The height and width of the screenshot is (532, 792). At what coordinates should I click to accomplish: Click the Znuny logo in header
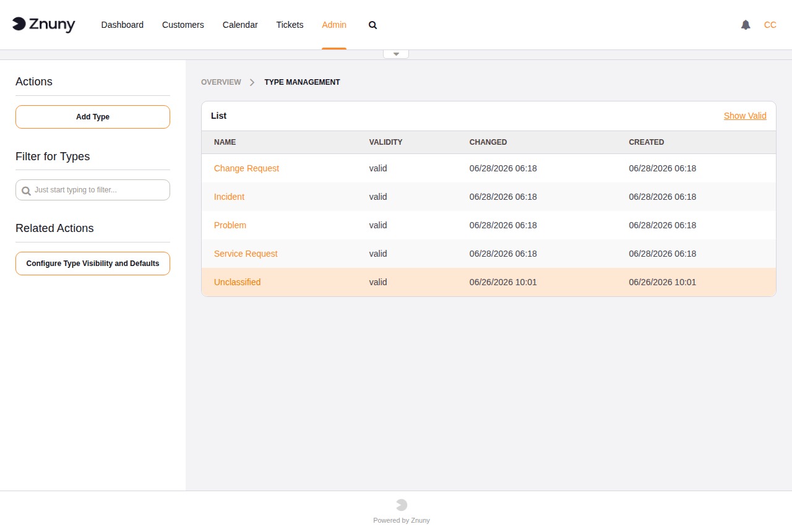(43, 25)
